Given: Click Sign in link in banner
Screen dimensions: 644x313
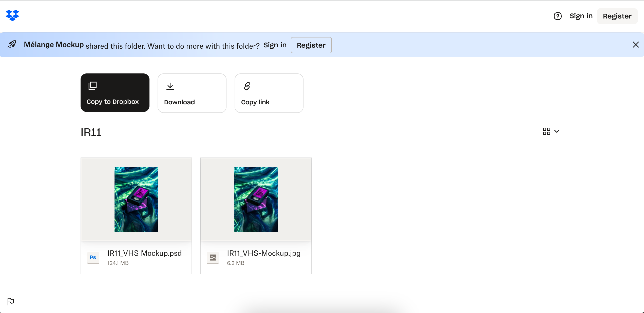Looking at the screenshot, I should tap(275, 45).
